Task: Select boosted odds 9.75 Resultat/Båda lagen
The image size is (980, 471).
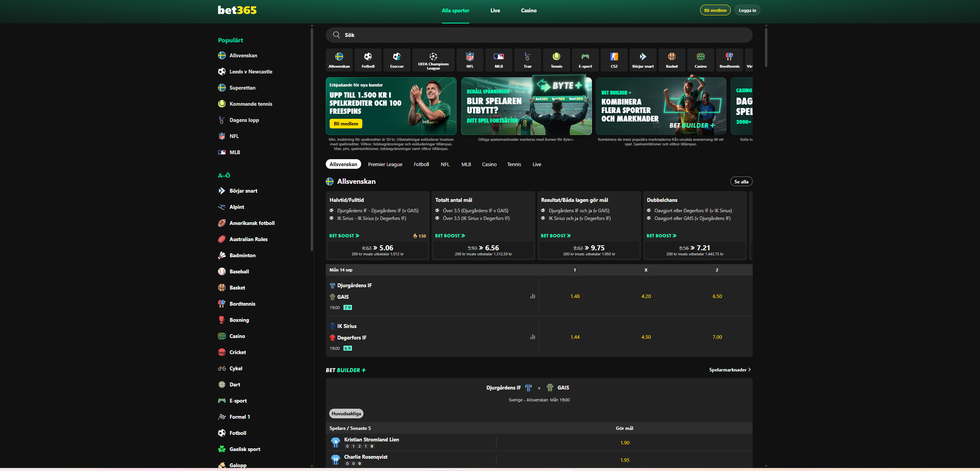Action: (589, 250)
